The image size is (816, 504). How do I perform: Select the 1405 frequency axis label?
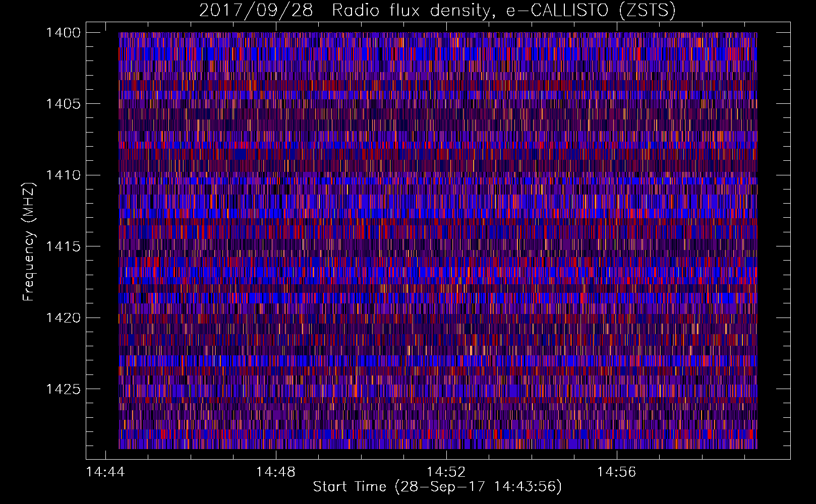click(x=63, y=104)
